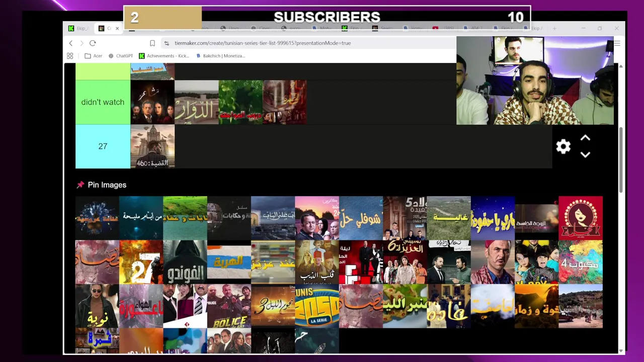Viewport: 644px width, 362px height.
Task: Select the desert riders landscape thumbnail
Action: point(581,306)
